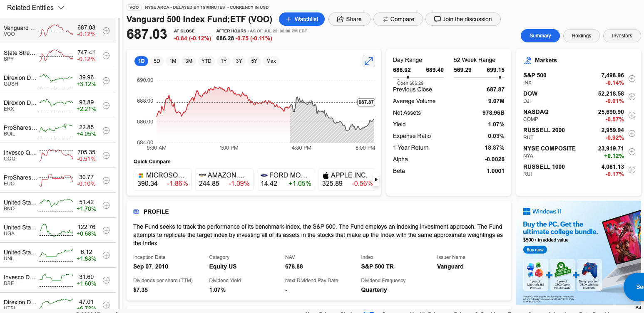Image resolution: width=644 pixels, height=313 pixels.
Task: Click the Markets panel header icon
Action: pos(527,60)
